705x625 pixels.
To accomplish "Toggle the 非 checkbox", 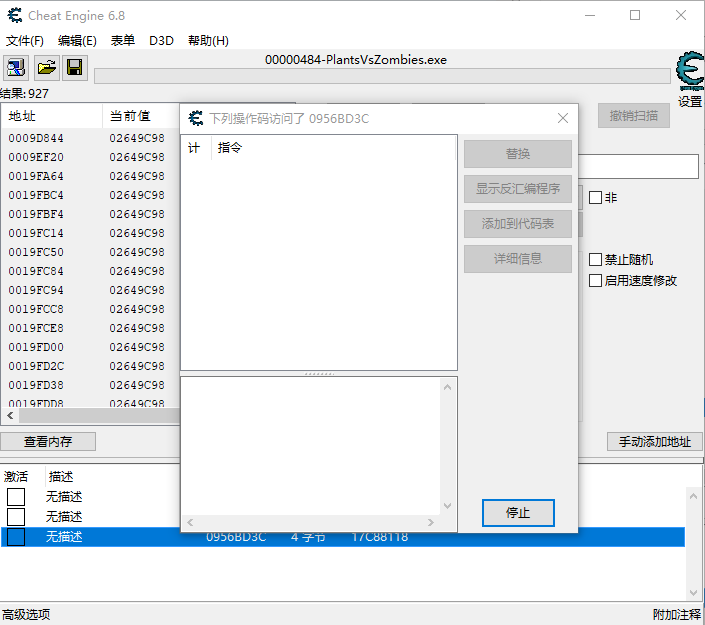I will pyautogui.click(x=595, y=197).
